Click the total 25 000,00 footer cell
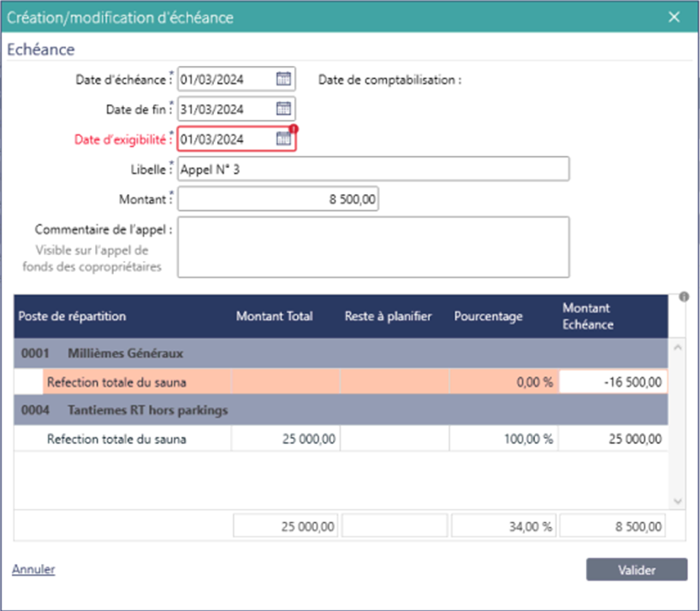This screenshot has width=700, height=611. (x=285, y=526)
